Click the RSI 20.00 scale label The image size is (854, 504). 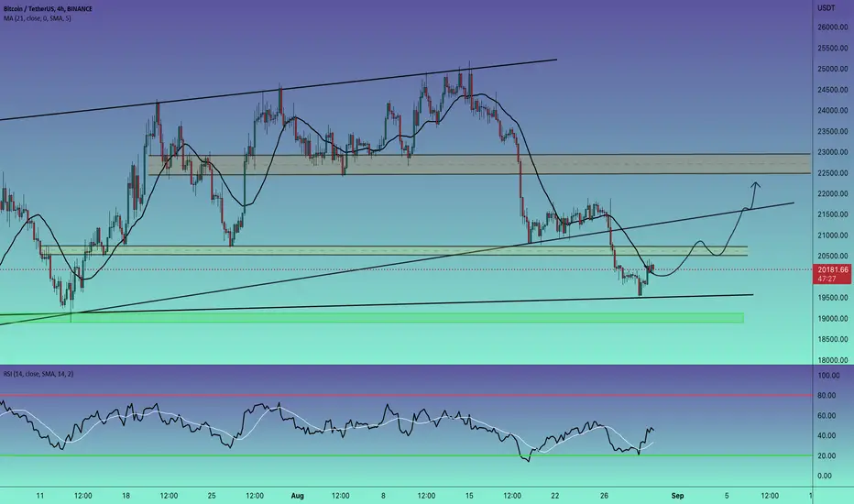(x=827, y=455)
